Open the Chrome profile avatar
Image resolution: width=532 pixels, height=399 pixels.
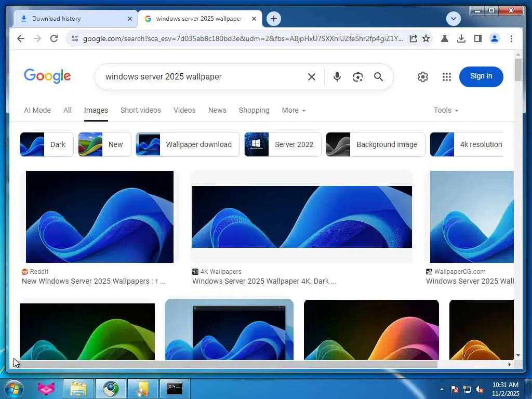click(x=495, y=38)
